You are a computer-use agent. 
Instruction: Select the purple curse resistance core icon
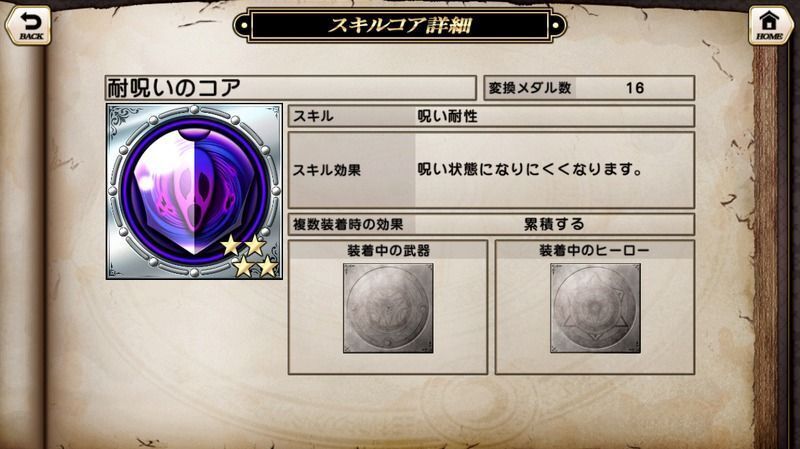tap(194, 191)
